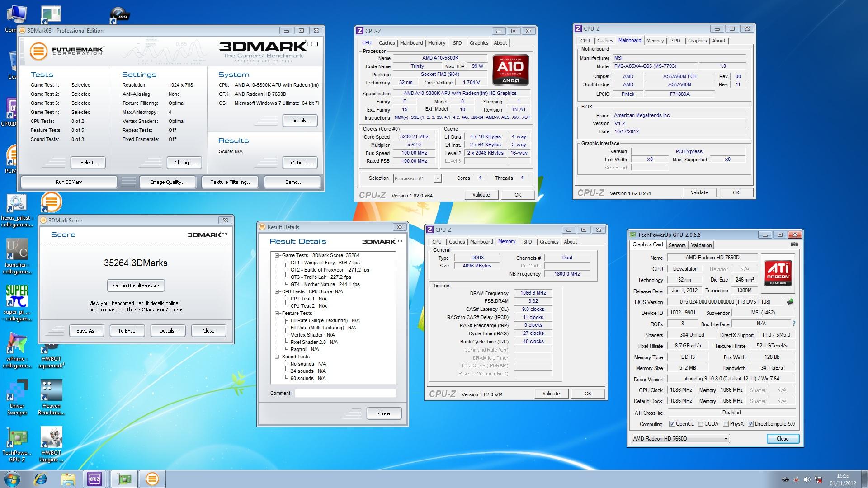
Task: Open the Graphics tab in CPU-Z Mainboard window
Action: [x=697, y=41]
